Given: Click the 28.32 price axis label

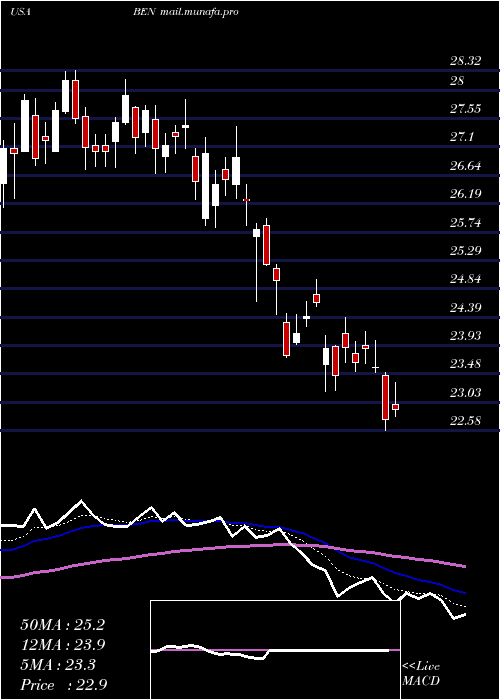Looking at the screenshot, I should [x=465, y=61].
